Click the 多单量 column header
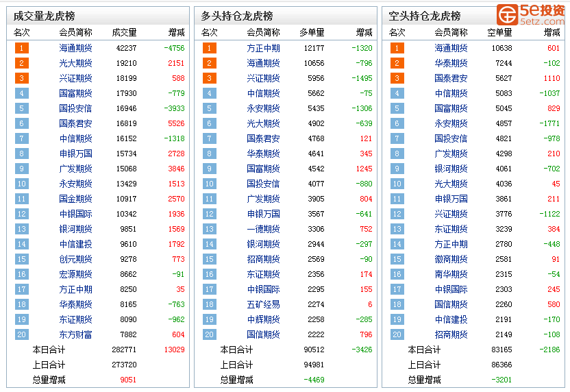This screenshot has width=570, height=392. [x=312, y=33]
